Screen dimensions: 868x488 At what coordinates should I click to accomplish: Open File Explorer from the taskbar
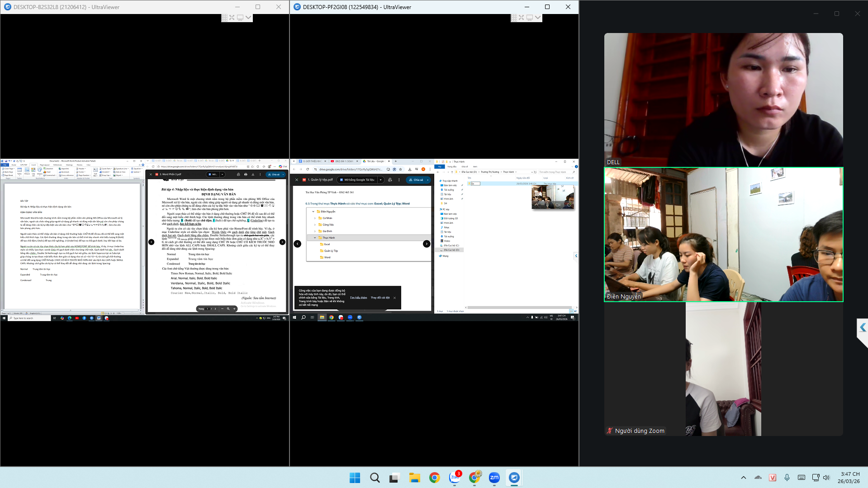[414, 478]
